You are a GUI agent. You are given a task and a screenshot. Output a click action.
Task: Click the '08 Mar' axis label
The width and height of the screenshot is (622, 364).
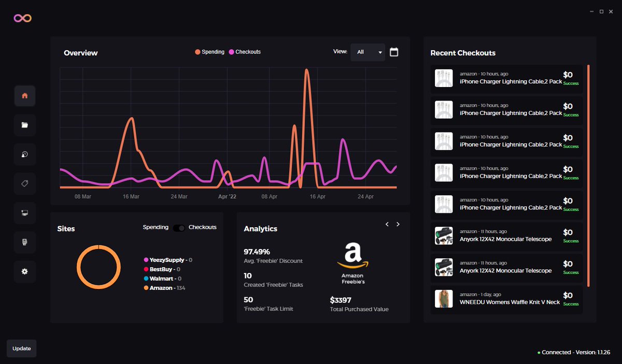click(83, 197)
